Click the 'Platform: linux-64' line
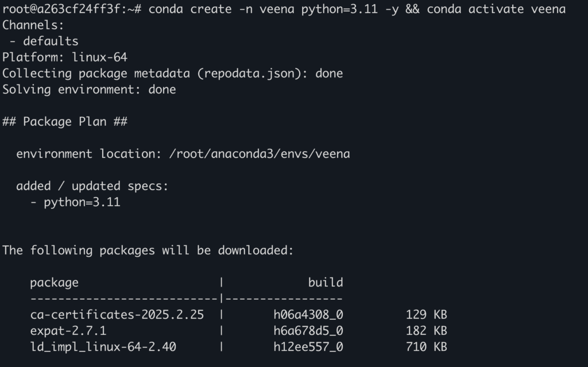588x367 pixels. pyautogui.click(x=65, y=57)
